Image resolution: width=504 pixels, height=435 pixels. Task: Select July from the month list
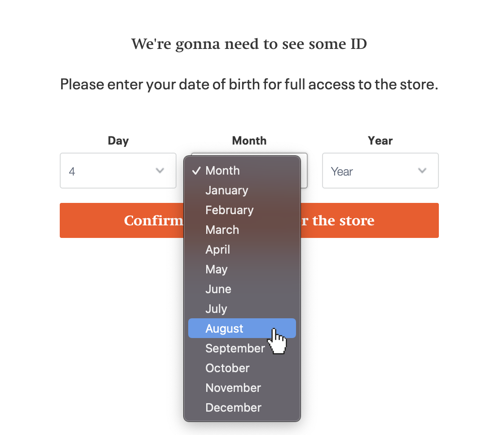click(216, 309)
